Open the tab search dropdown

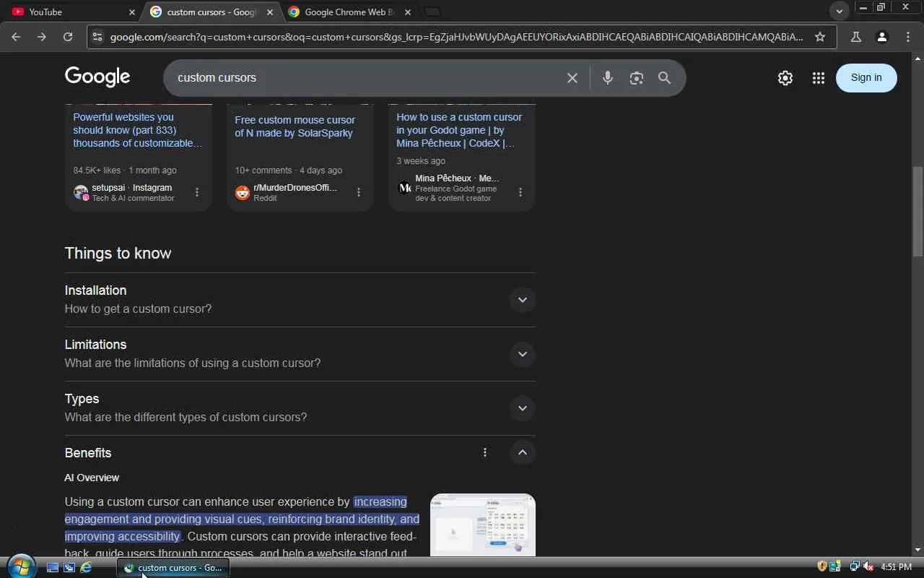pos(839,12)
